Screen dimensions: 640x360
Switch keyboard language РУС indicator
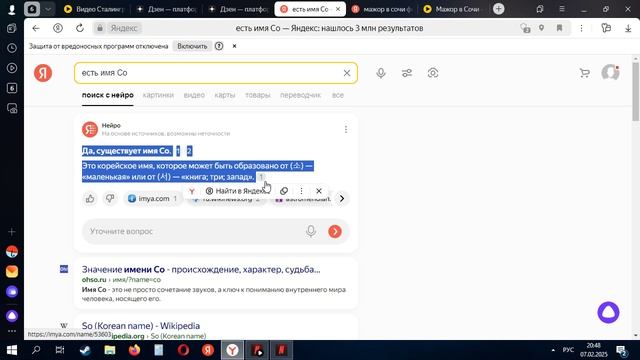(x=568, y=350)
